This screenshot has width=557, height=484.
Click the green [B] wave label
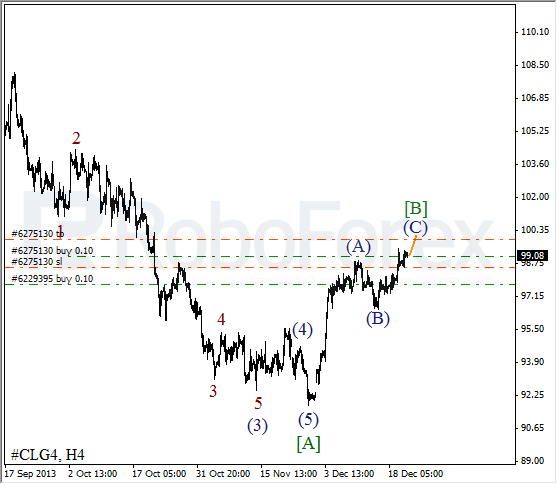416,209
